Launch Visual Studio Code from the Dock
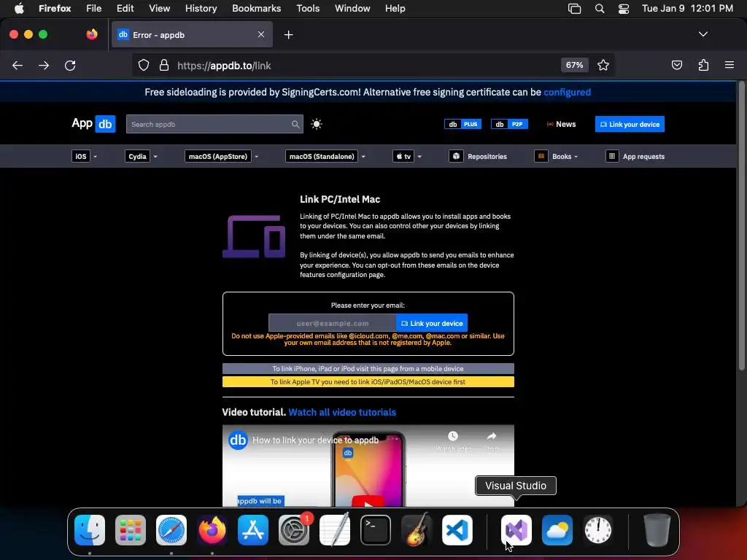 coord(457,530)
